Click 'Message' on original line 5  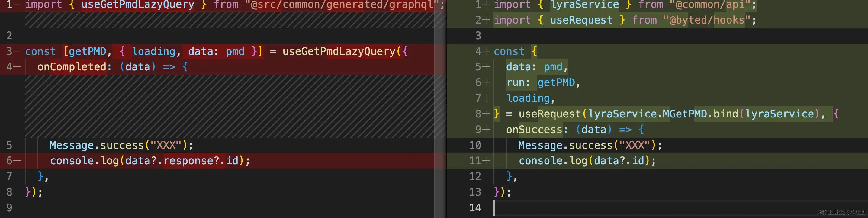pyautogui.click(x=72, y=145)
